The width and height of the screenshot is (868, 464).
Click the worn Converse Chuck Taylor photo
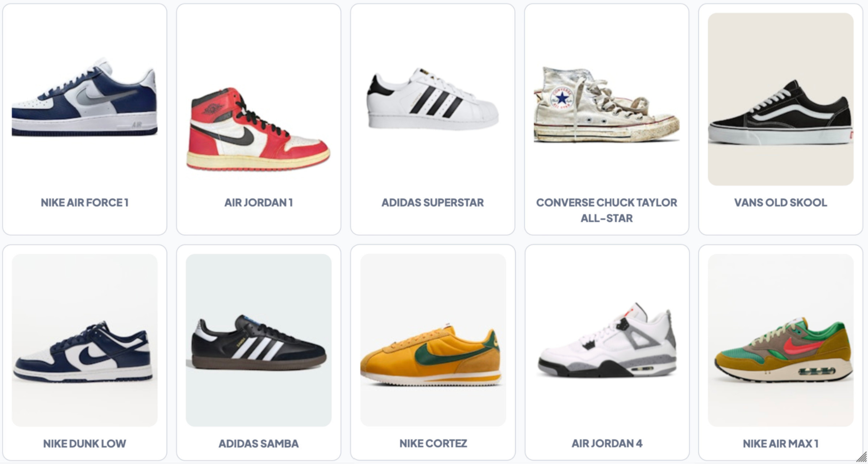(x=606, y=99)
